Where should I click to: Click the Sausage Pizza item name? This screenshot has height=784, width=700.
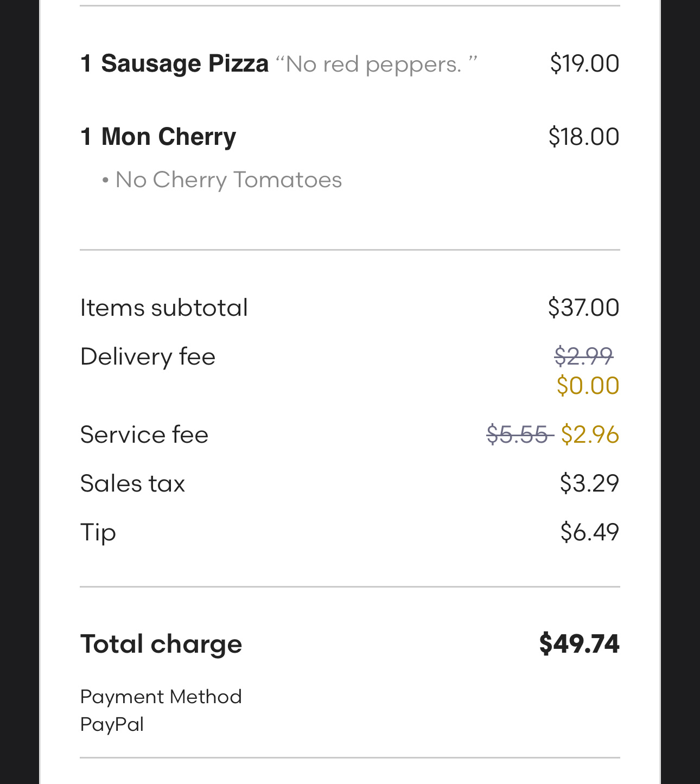click(184, 63)
